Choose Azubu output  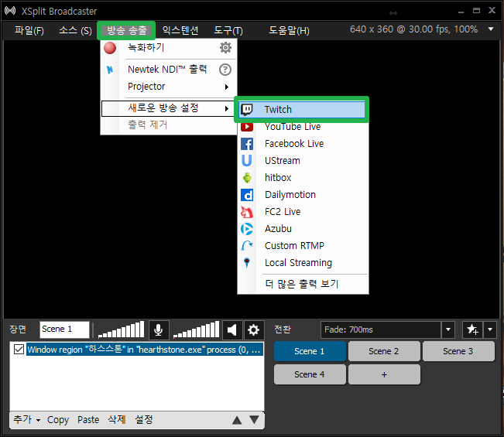coord(303,229)
